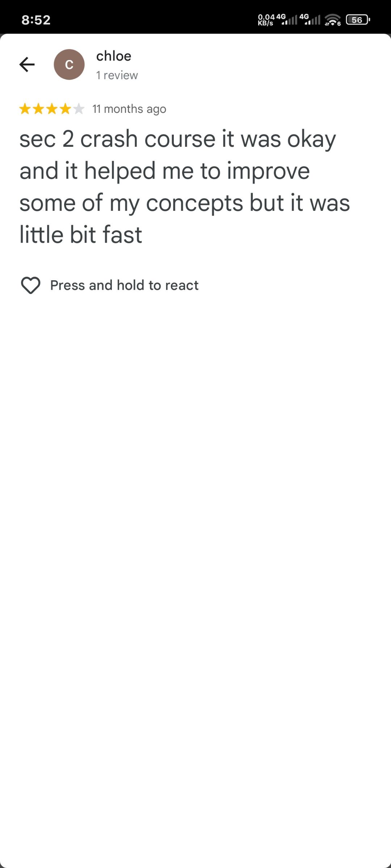Open reviewer name "chloe"
Image resolution: width=391 pixels, height=868 pixels.
point(114,56)
